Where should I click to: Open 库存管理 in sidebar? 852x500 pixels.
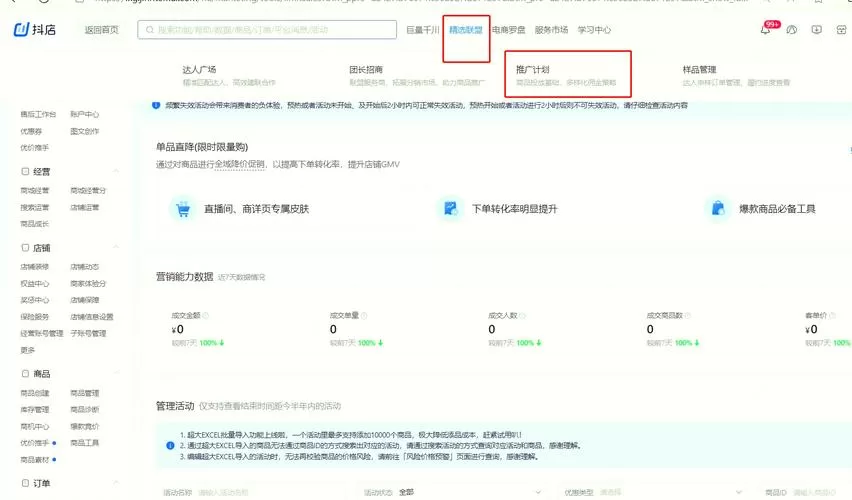coord(35,409)
